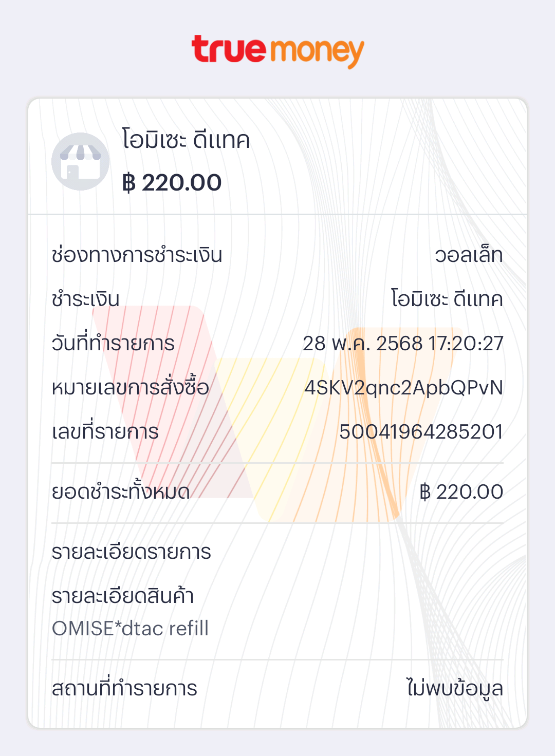Select the OMISE*dtac refill product detail
Viewport: 555px width, 756px height.
(130, 629)
